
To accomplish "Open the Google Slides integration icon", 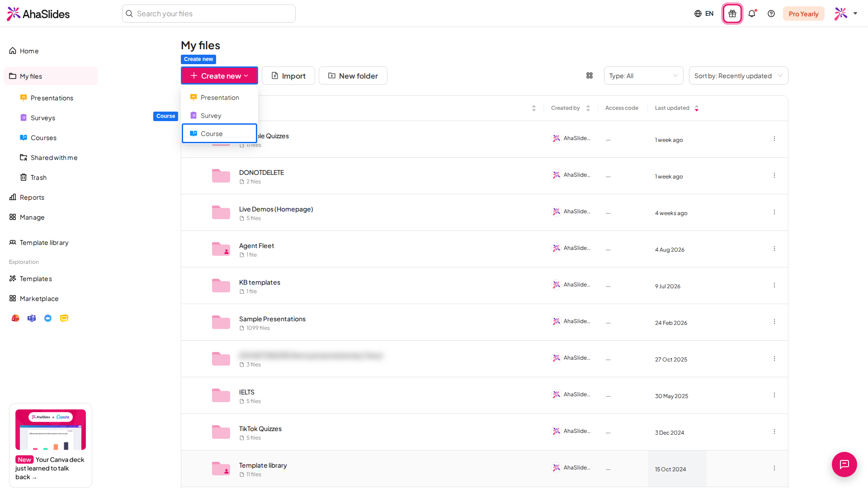I will pos(64,318).
